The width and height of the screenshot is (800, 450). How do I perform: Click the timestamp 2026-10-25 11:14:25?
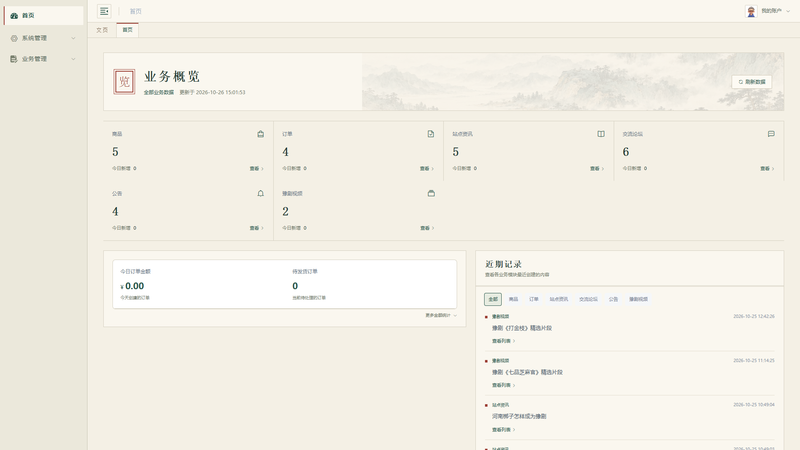coord(754,361)
